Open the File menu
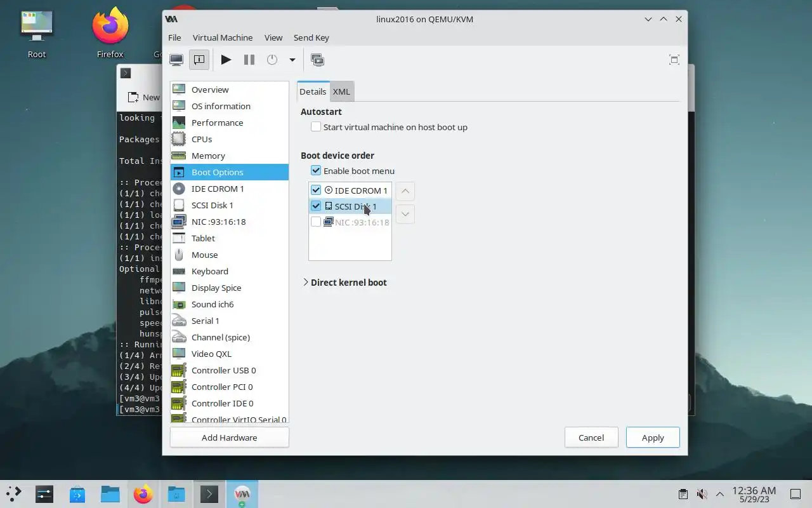This screenshot has height=508, width=812. pyautogui.click(x=174, y=37)
